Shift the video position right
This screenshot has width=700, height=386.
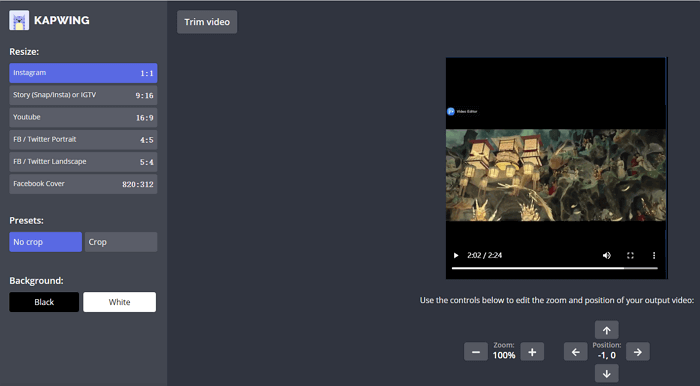638,352
